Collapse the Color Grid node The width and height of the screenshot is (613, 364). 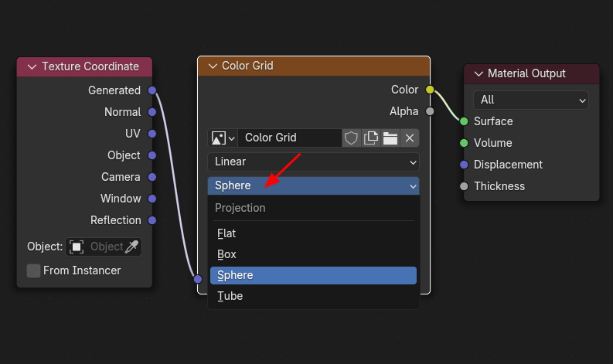click(x=213, y=66)
